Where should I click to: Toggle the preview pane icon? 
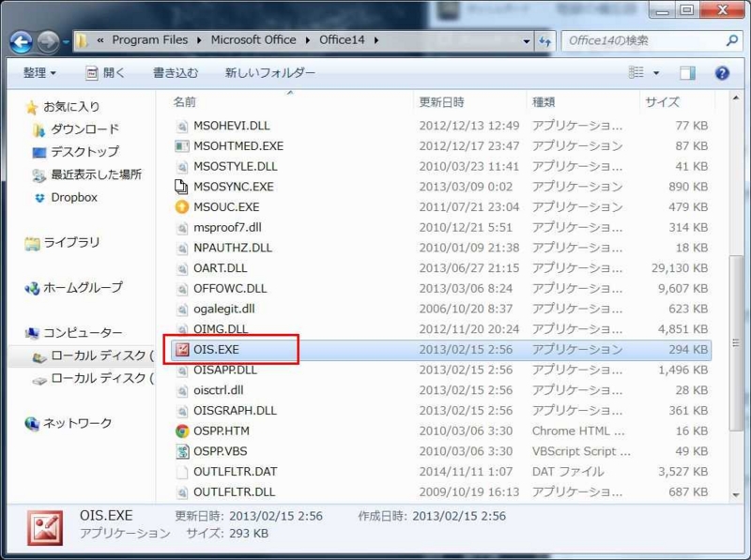point(687,73)
